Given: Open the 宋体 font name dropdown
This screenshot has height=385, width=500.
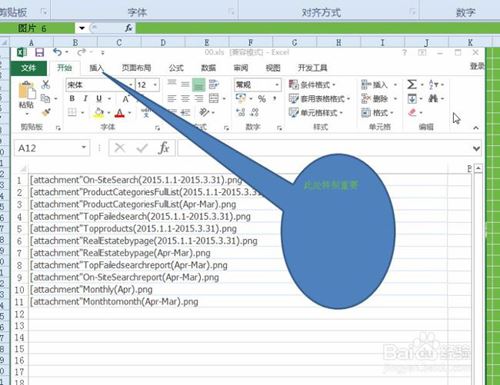Looking at the screenshot, I should click(x=131, y=85).
